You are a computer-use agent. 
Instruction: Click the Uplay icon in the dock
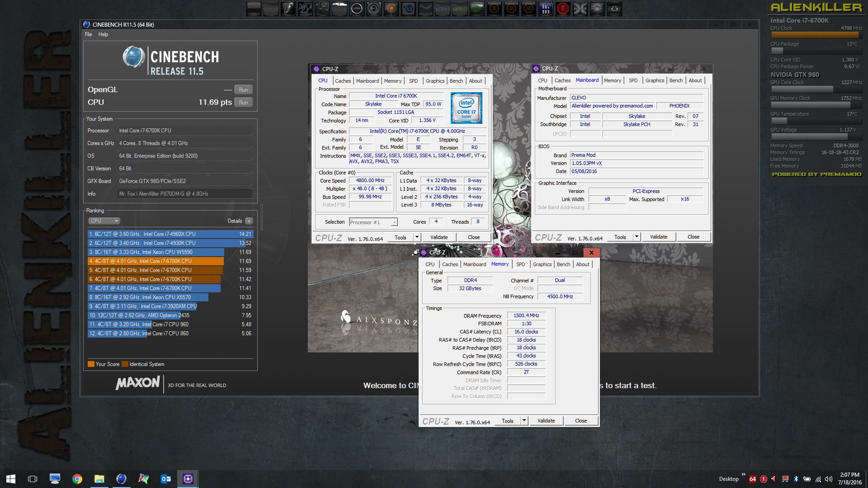coord(408,8)
